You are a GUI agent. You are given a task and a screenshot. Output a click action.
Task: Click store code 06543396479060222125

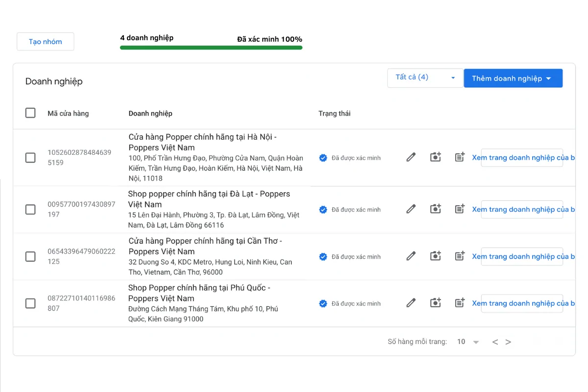(81, 256)
